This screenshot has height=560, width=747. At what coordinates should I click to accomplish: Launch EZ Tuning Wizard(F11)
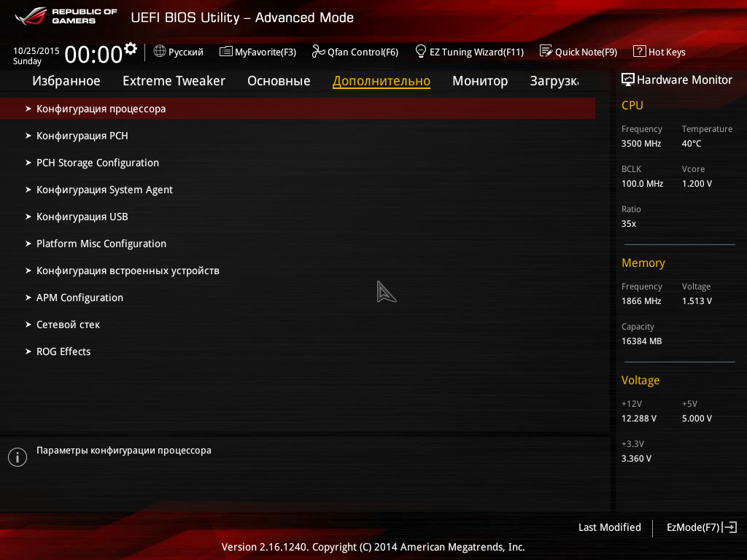[469, 52]
